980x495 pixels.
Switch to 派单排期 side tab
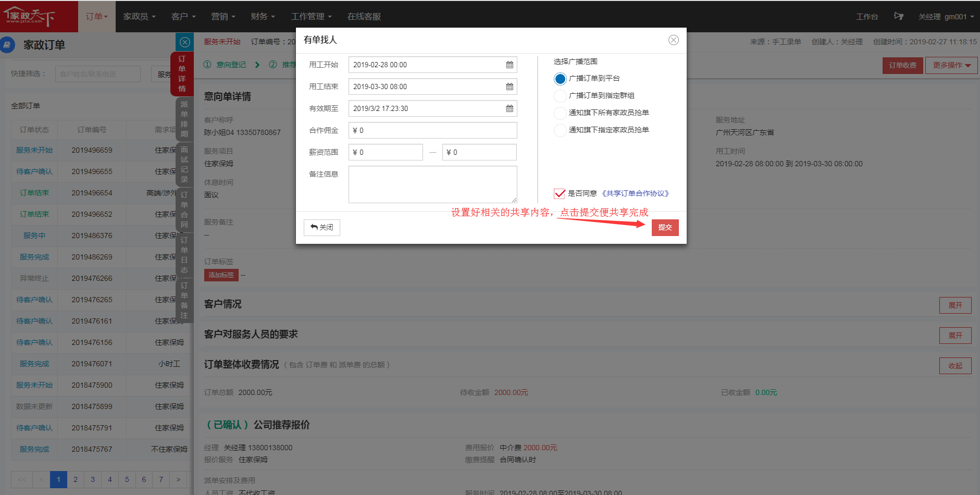(184, 119)
